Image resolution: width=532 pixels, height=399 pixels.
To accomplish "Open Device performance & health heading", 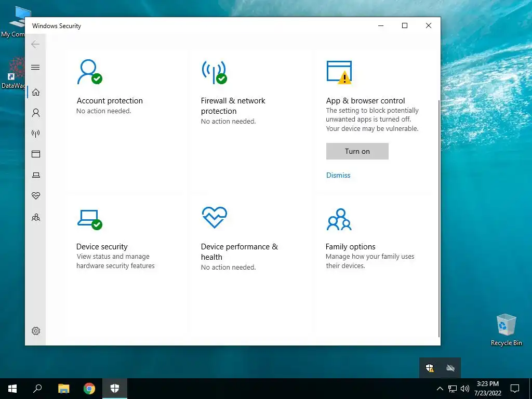I will coord(239,252).
